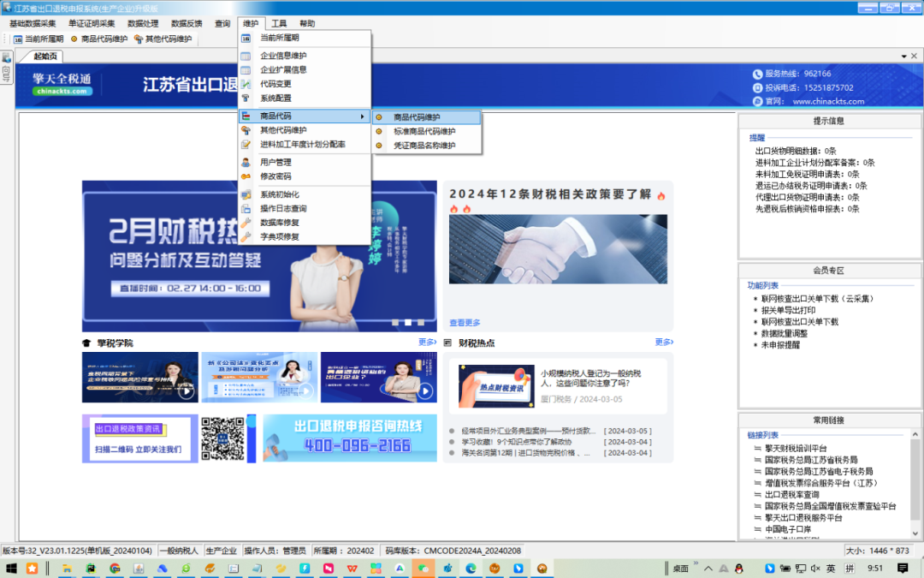Screen dimensions: 924x578
Task: Open 擎天财税培训平台 link
Action: [797, 448]
